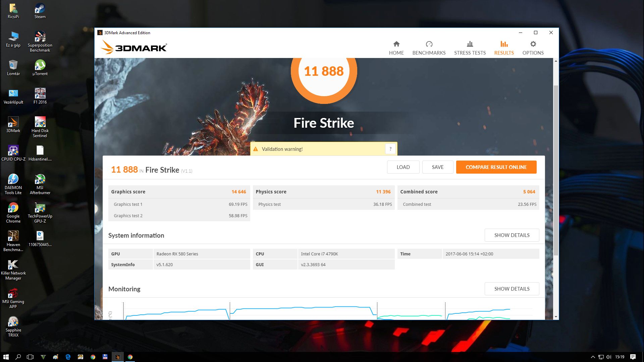Image resolution: width=644 pixels, height=362 pixels.
Task: Click the scrollbar up arrow in 3DMark
Action: (556, 61)
